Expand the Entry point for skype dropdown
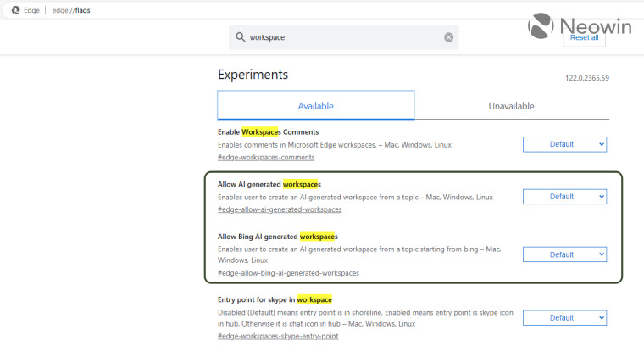Screen dimensions: 644x363 pyautogui.click(x=564, y=318)
